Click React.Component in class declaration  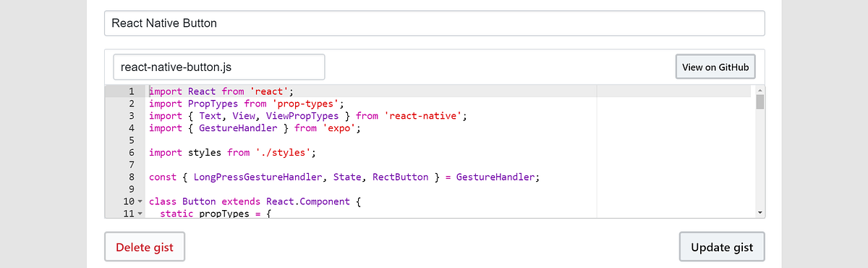(308, 201)
